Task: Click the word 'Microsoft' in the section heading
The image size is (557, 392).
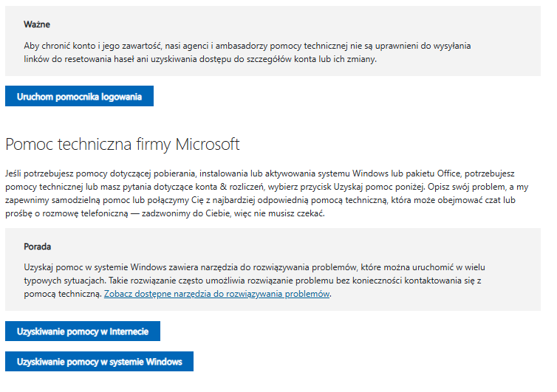Action: [x=208, y=145]
